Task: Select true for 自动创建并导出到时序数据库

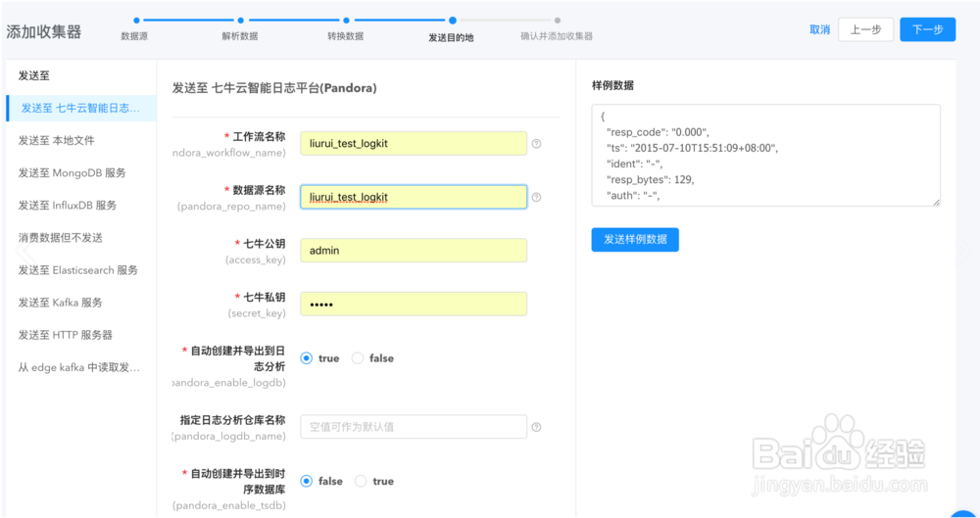Action: click(x=360, y=481)
